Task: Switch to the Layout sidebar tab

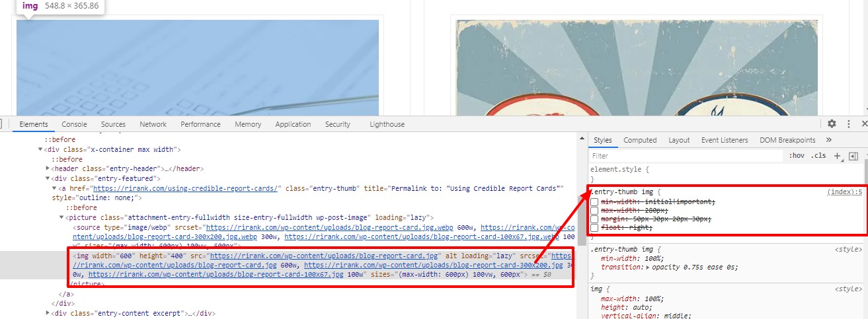Action: [679, 140]
